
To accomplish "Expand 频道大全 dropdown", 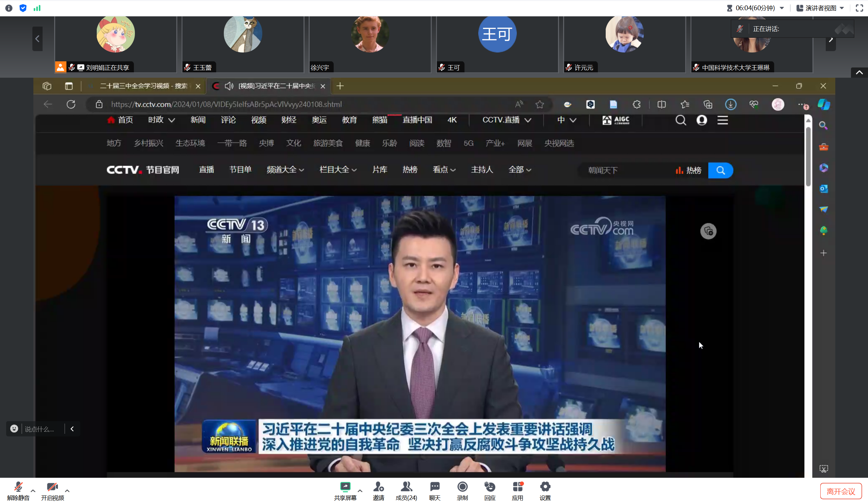I will pos(285,169).
